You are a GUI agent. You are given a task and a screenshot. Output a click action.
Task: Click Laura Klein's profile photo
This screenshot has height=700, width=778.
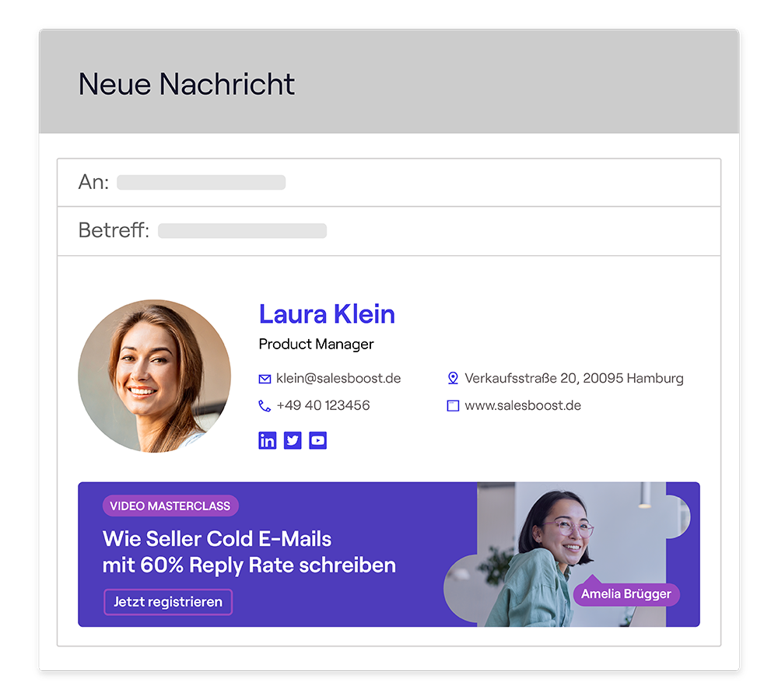154,376
